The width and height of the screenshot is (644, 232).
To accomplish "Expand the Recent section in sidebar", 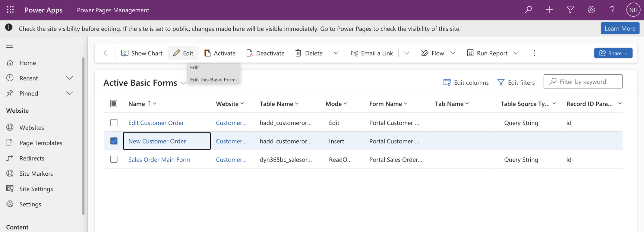I will (70, 78).
